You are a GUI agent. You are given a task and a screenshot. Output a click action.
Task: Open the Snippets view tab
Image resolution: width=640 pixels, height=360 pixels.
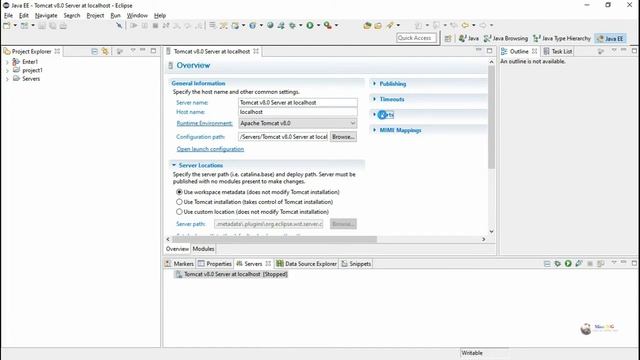tap(356, 264)
